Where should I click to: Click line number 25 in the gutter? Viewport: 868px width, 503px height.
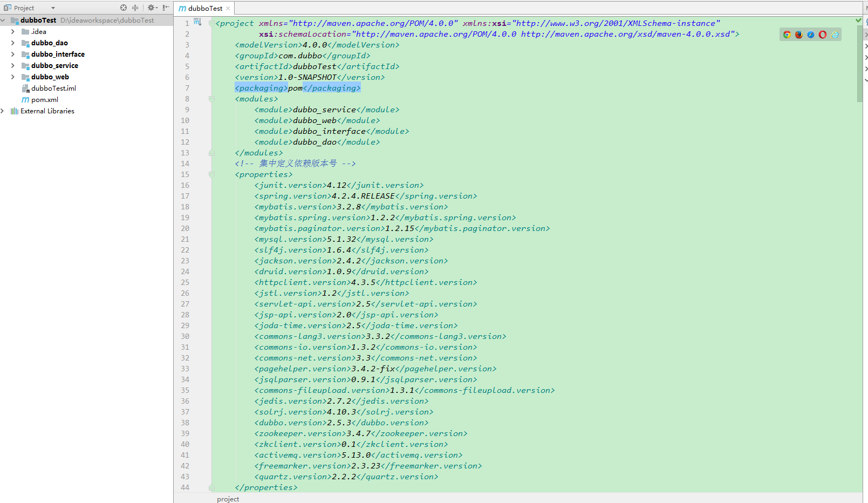point(185,282)
